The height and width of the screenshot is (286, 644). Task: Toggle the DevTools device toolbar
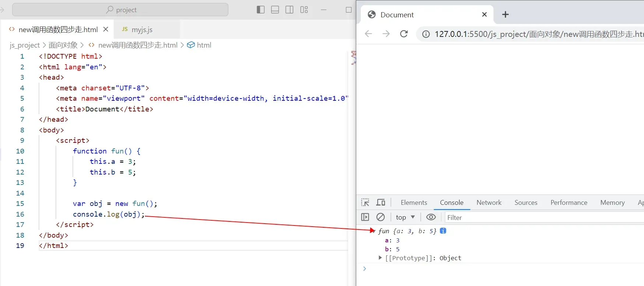[x=381, y=202]
